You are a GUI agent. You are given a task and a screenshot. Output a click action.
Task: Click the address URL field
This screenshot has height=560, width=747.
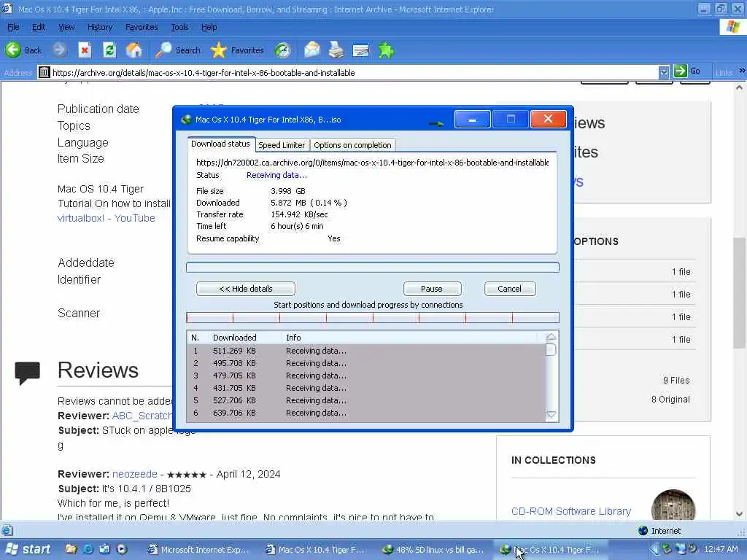point(354,72)
